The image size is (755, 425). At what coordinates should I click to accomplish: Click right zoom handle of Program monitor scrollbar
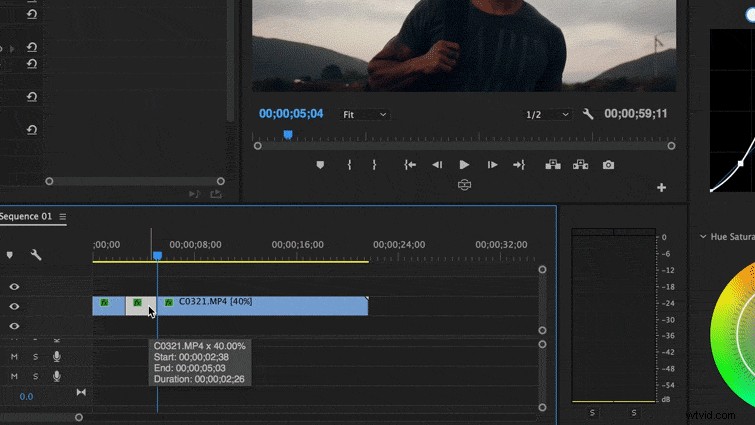(x=671, y=146)
